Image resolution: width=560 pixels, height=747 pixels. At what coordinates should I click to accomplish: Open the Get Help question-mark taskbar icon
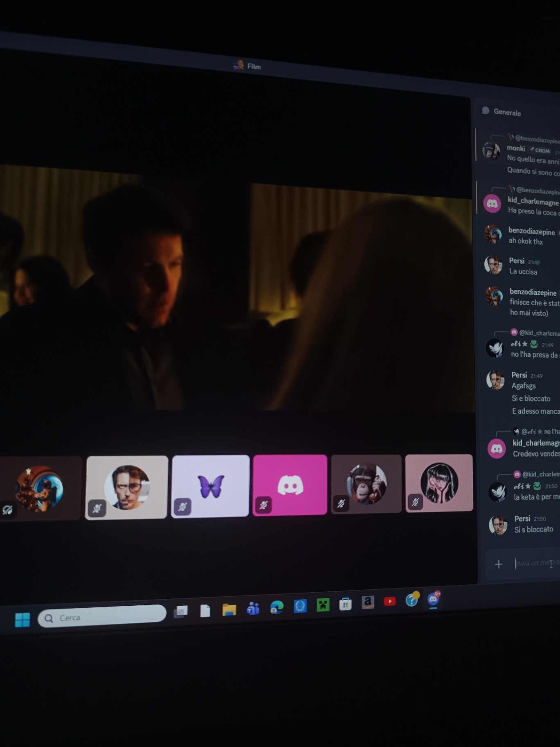coord(412,600)
